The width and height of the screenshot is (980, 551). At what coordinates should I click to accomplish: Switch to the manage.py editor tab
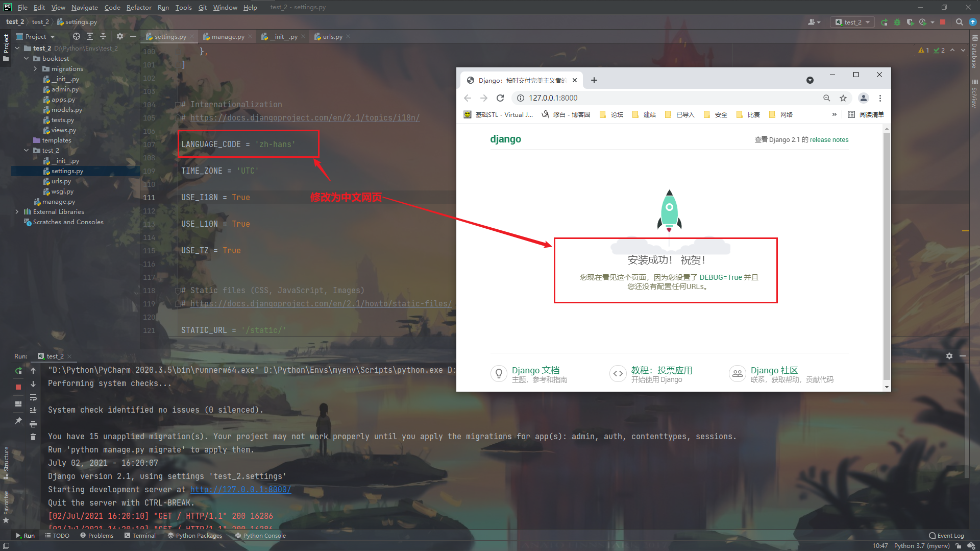pyautogui.click(x=228, y=37)
